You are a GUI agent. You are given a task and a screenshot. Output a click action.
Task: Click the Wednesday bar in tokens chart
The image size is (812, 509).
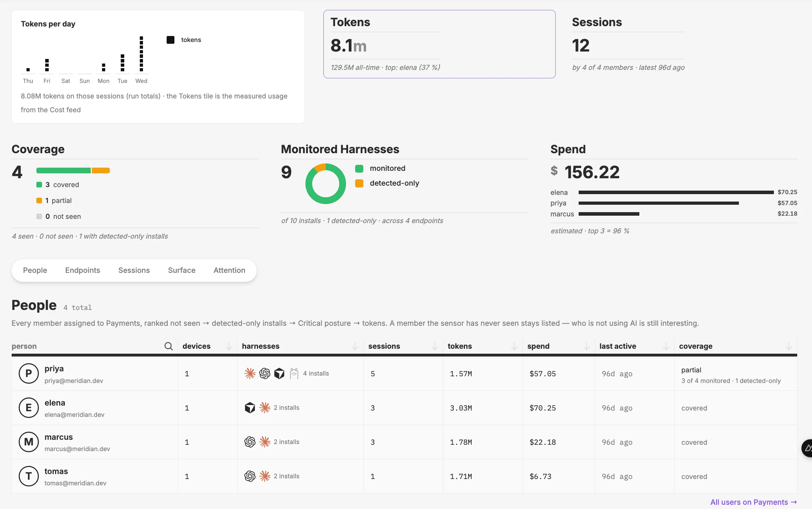(x=141, y=54)
